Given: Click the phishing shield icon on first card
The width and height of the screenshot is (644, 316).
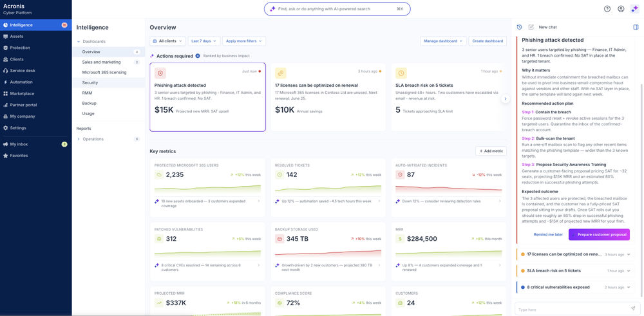Looking at the screenshot, I should (160, 73).
